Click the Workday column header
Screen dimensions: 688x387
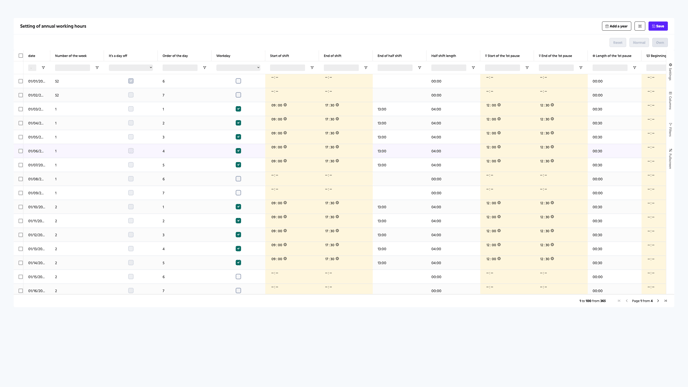click(223, 56)
